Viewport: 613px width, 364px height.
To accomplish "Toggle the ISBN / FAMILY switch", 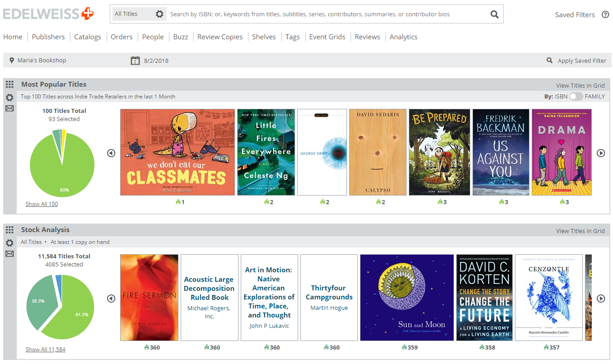I will point(576,97).
